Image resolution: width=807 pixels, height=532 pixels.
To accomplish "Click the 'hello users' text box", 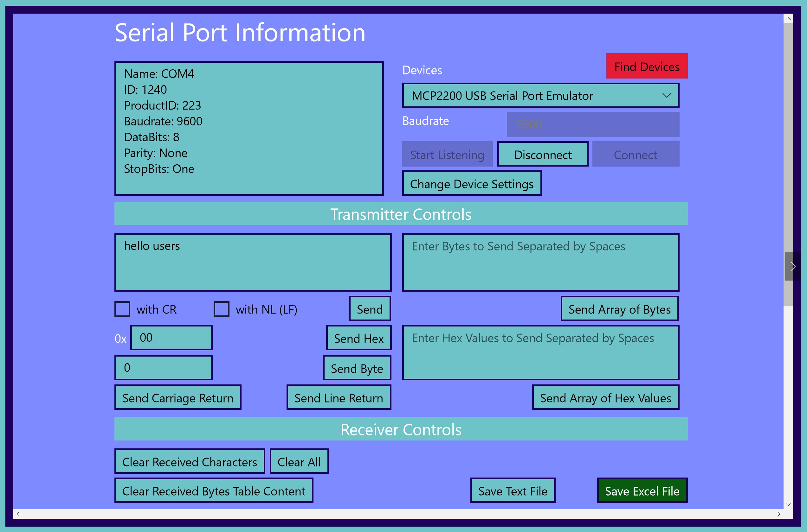I will pyautogui.click(x=253, y=262).
